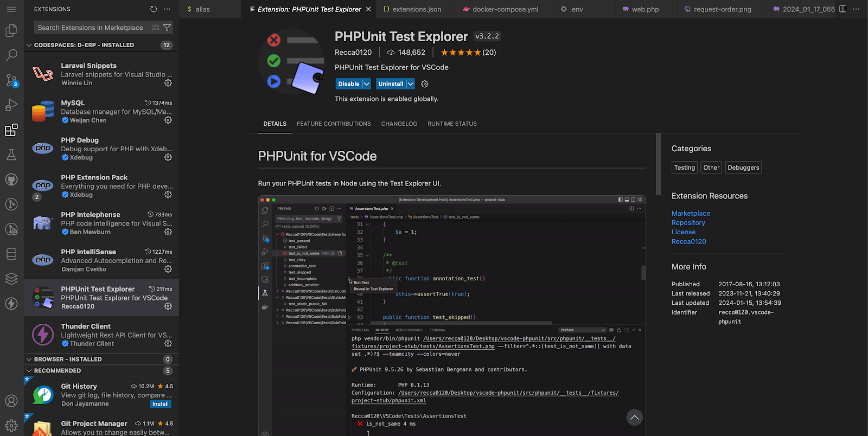
Task: Open the Marketplace resource link
Action: click(x=691, y=214)
